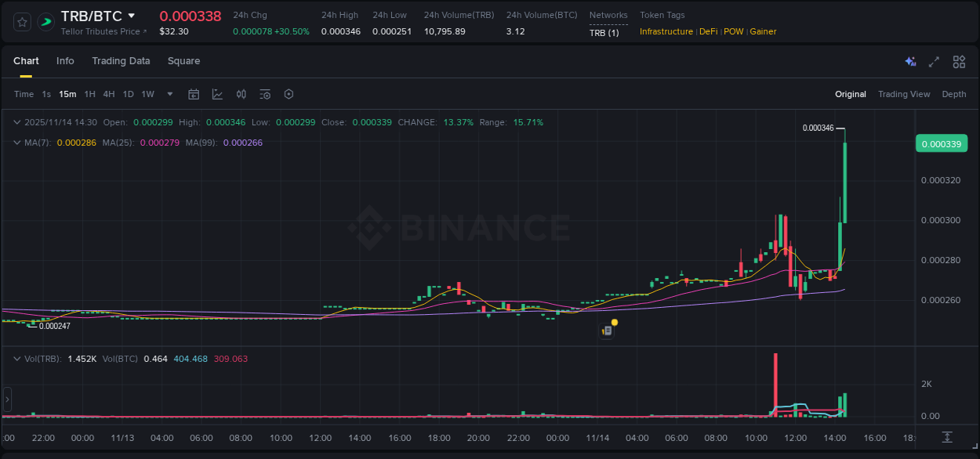This screenshot has height=459, width=980.
Task: Collapse the OHLC info row chevron
Action: click(x=16, y=122)
